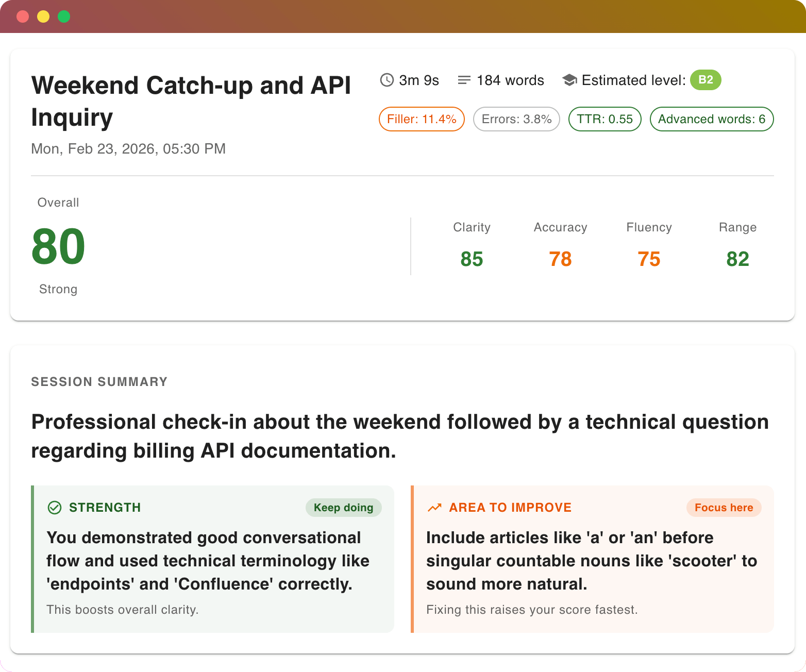The width and height of the screenshot is (806, 672).
Task: Click the word count lines icon
Action: 464,80
